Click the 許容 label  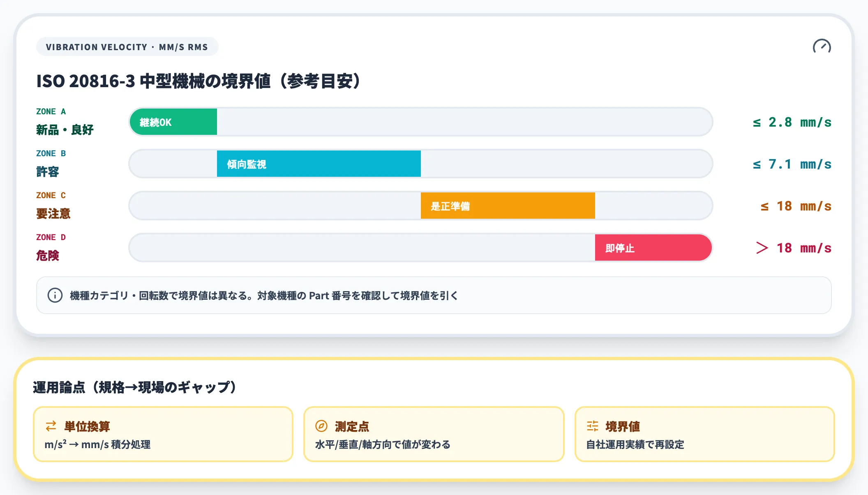(48, 172)
